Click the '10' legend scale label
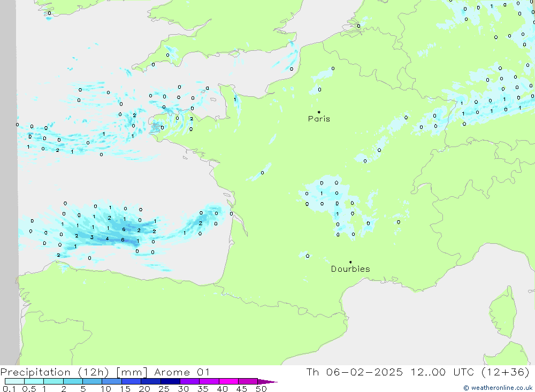Viewport: 535px width, 392px height. click(106, 389)
